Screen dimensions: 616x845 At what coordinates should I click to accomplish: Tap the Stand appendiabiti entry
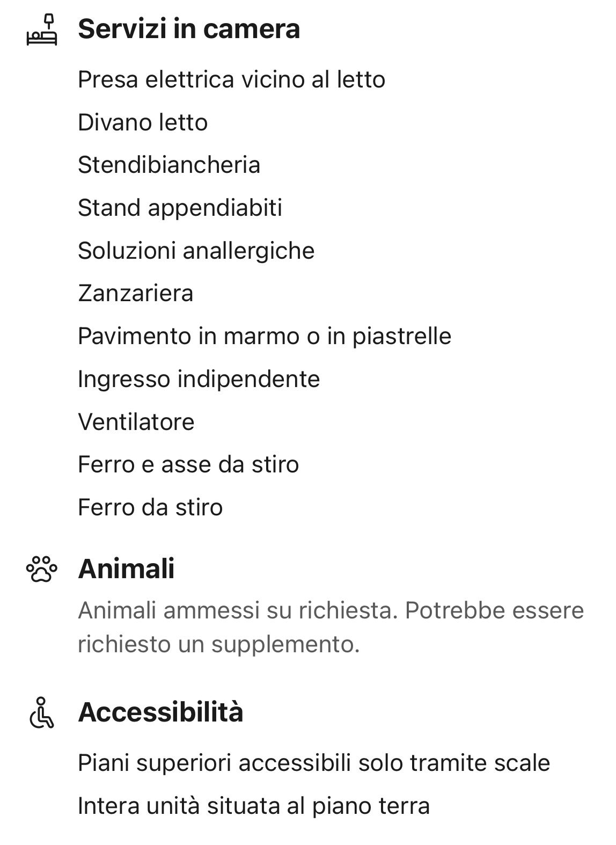[180, 208]
